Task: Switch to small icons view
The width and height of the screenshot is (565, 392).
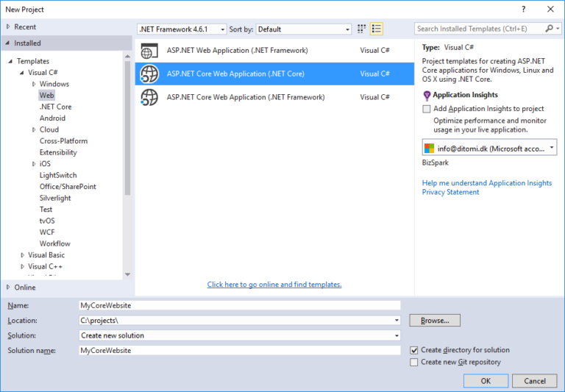Action: tap(361, 29)
